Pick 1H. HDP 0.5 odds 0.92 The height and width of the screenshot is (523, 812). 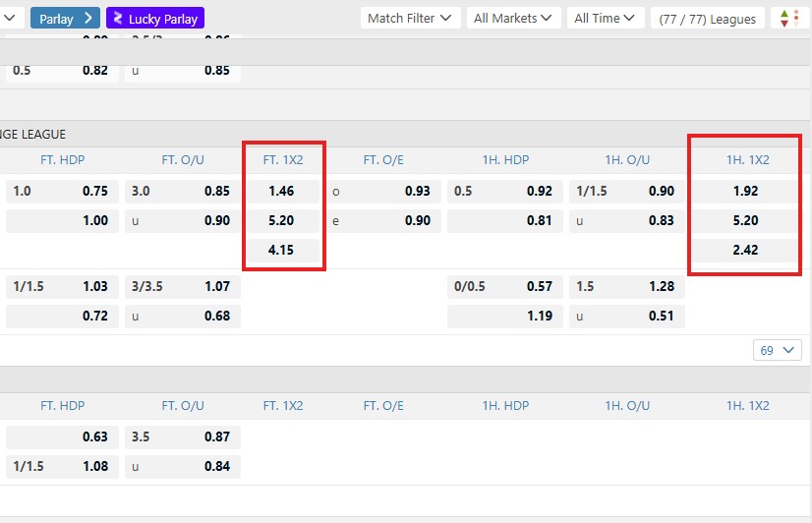[505, 191]
